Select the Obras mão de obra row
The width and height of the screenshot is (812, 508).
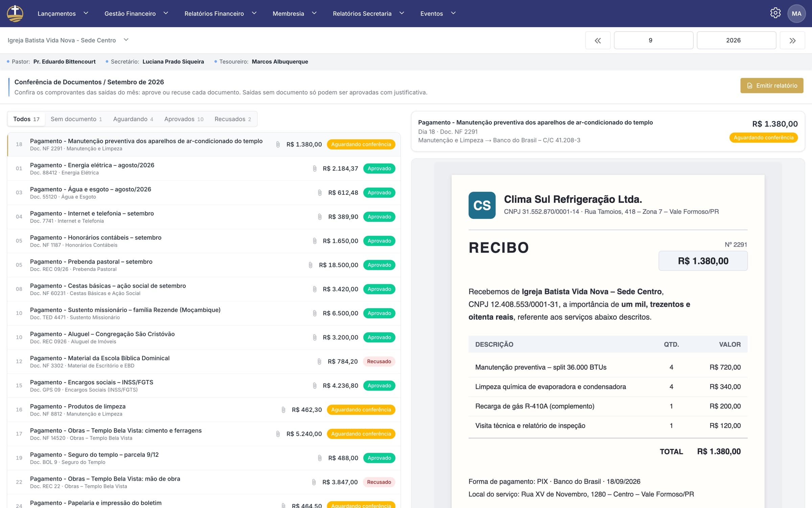[204, 482]
